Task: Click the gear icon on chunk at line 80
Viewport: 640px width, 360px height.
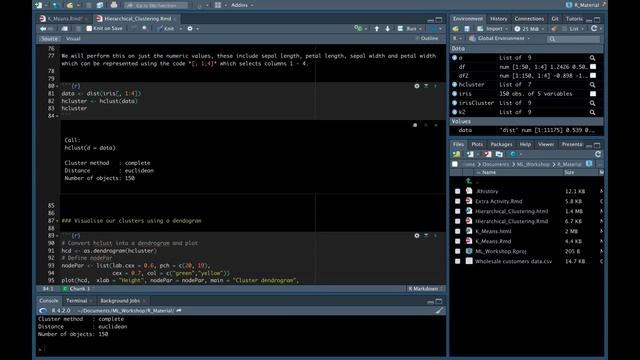Action: 417,86
